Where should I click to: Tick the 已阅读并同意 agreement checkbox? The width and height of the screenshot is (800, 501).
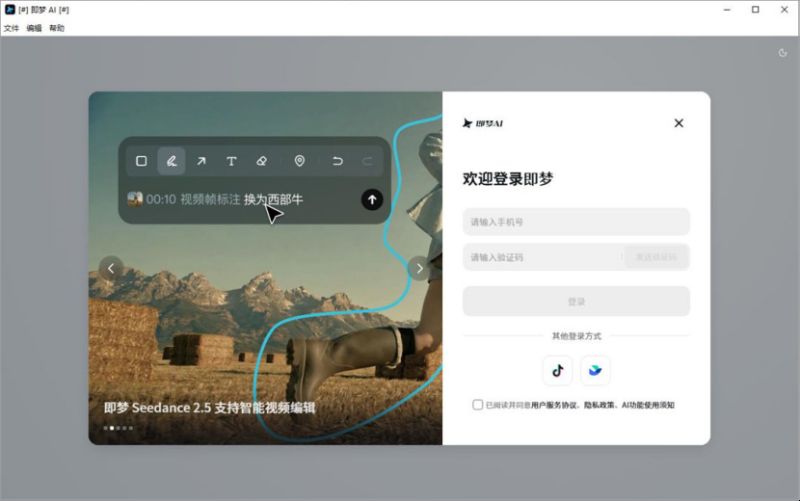[x=478, y=405]
